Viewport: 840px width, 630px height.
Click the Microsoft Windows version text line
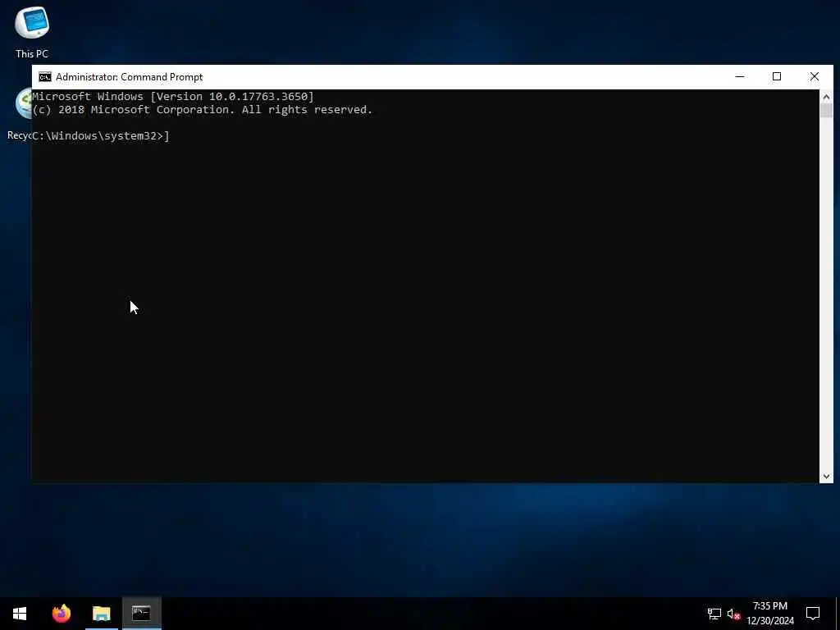tap(173, 97)
